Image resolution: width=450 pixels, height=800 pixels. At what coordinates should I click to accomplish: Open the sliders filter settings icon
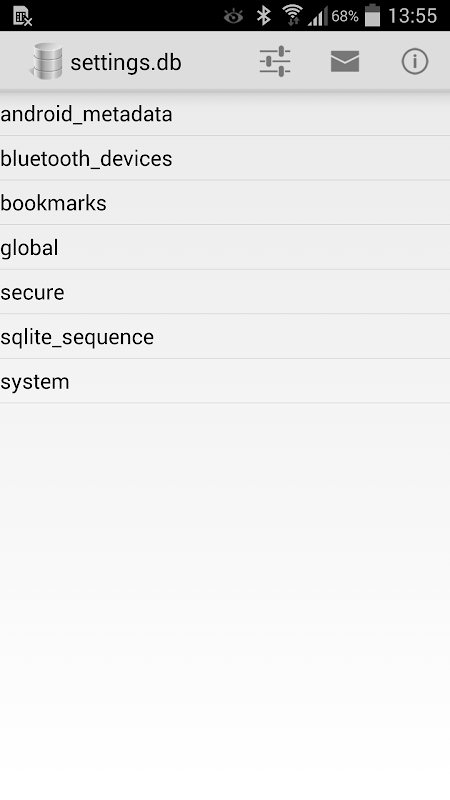[x=274, y=62]
